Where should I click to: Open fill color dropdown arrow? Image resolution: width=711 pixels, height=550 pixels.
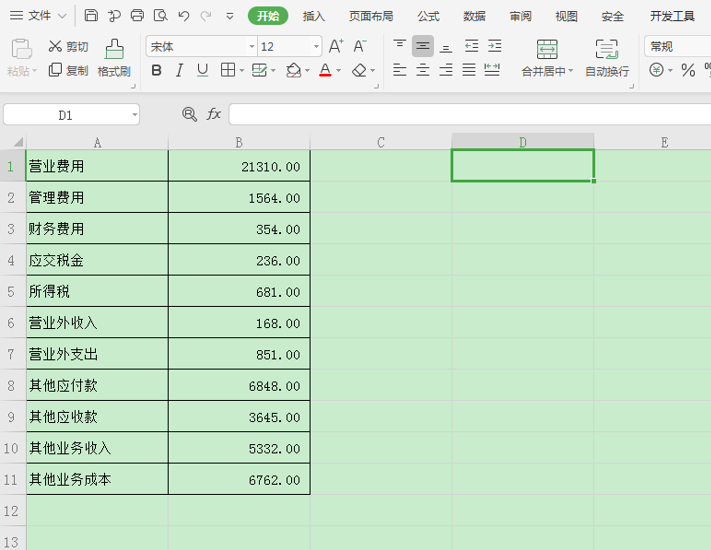click(307, 71)
